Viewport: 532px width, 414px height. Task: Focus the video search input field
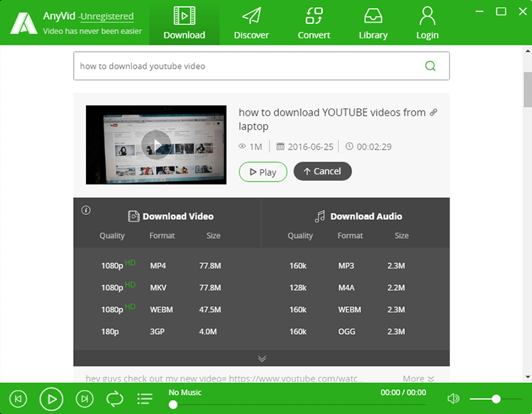261,66
